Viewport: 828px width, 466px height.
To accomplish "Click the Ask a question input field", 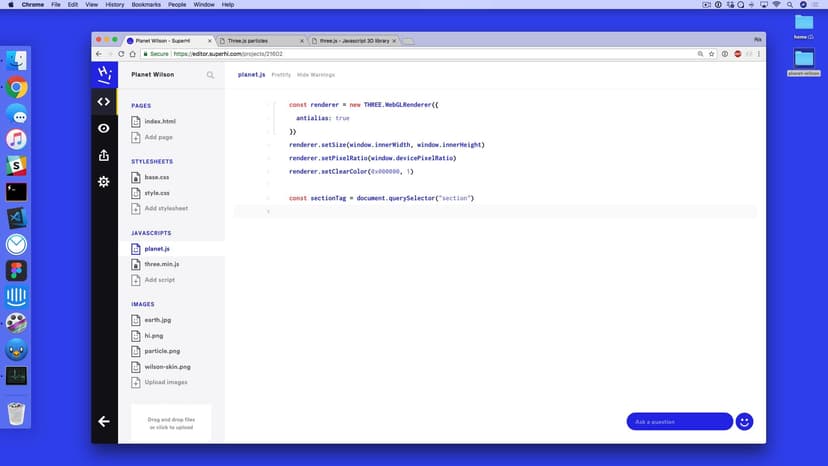I will tap(679, 421).
